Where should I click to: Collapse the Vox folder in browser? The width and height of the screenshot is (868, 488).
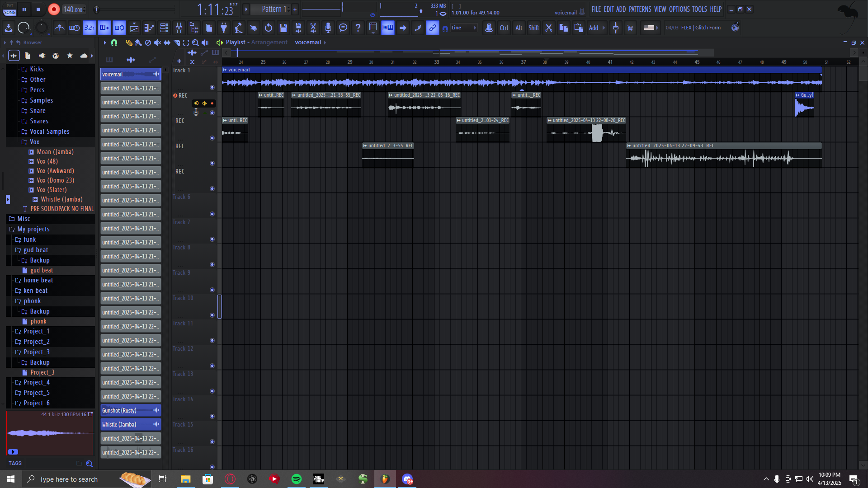tap(34, 142)
